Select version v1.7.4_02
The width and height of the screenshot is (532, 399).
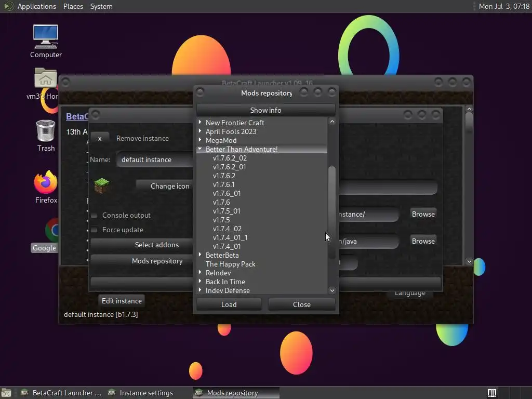(x=227, y=229)
